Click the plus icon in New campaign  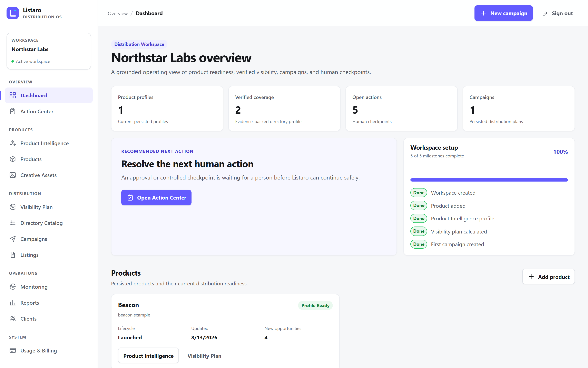pyautogui.click(x=483, y=13)
